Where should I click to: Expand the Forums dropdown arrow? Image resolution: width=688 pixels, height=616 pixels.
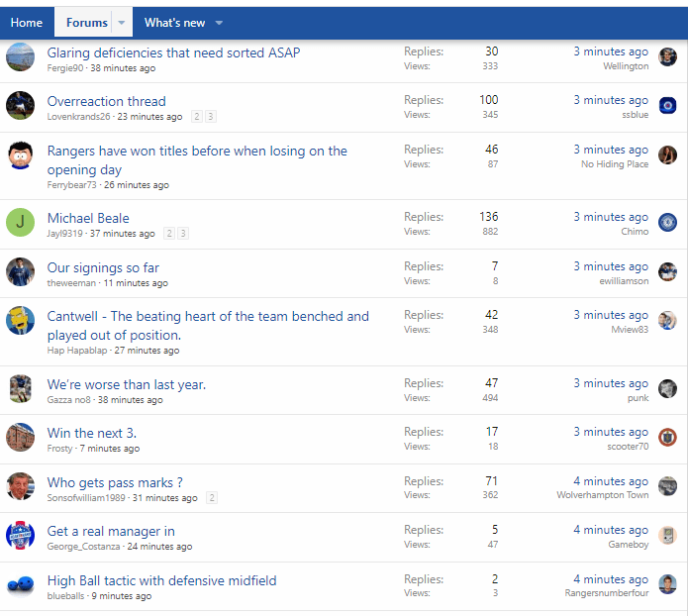pos(122,23)
